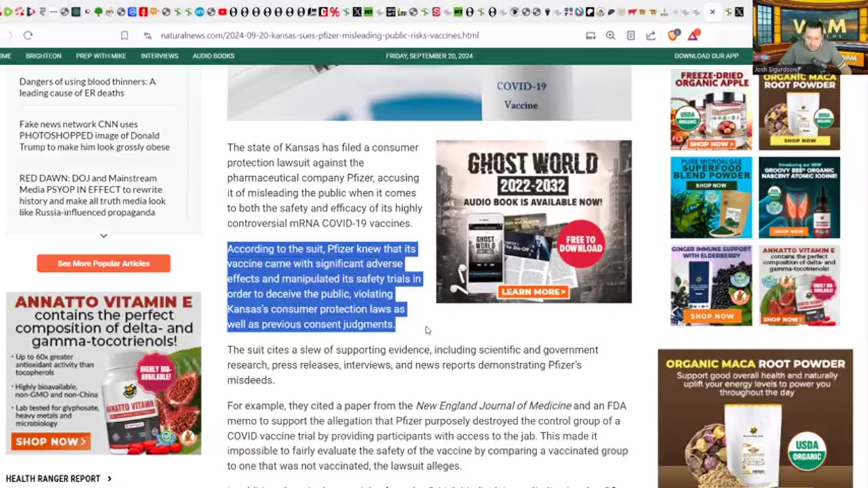Viewport: 868px width, 488px height.
Task: Open 'Dangers of using blood thinners' article
Action: (87, 87)
